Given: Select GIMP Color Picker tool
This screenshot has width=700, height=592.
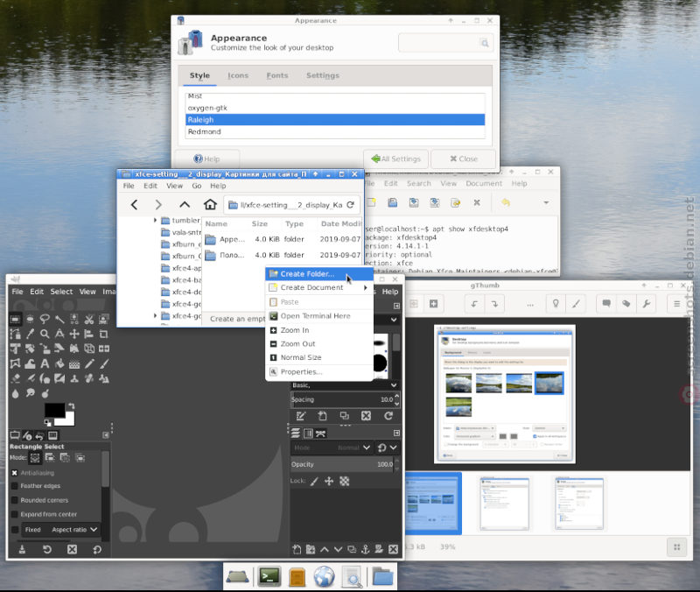Looking at the screenshot, I should 30,334.
